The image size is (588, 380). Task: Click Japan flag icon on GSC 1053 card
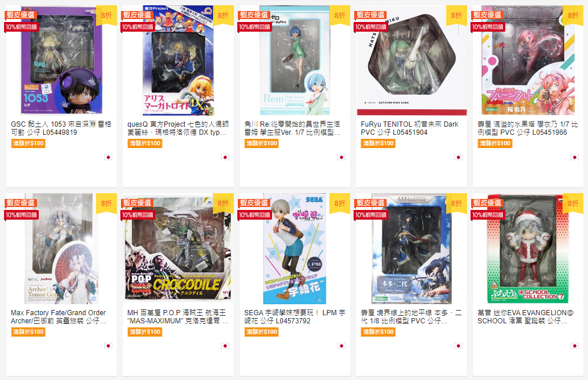click(x=108, y=157)
